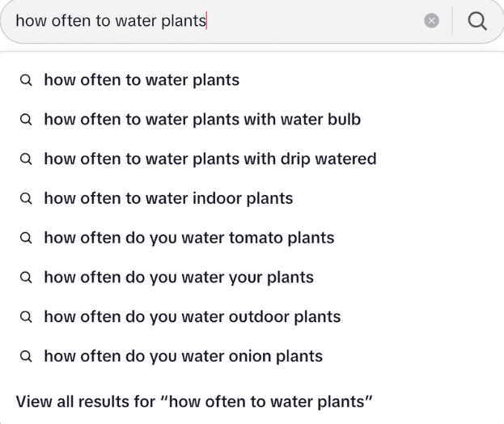
Task: Click into the search input field
Action: (210, 22)
